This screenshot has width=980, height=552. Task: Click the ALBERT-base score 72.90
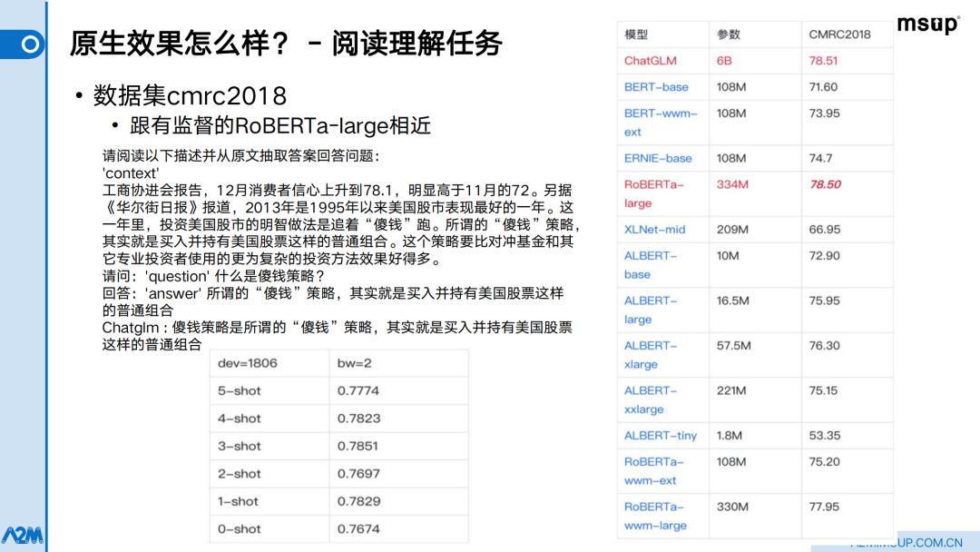[x=824, y=256]
